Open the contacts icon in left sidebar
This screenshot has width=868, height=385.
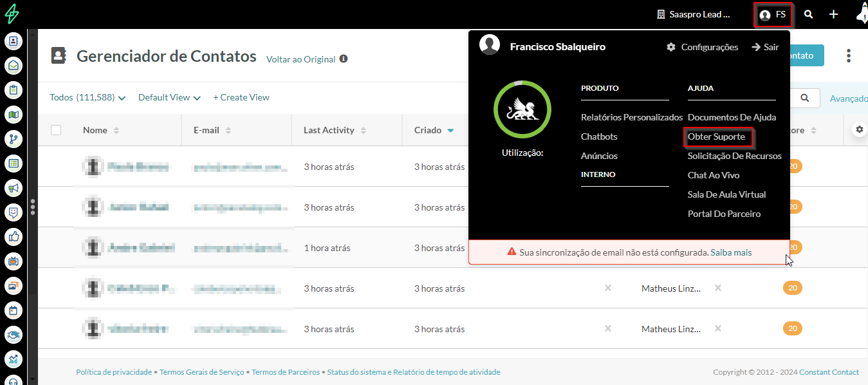[x=14, y=41]
